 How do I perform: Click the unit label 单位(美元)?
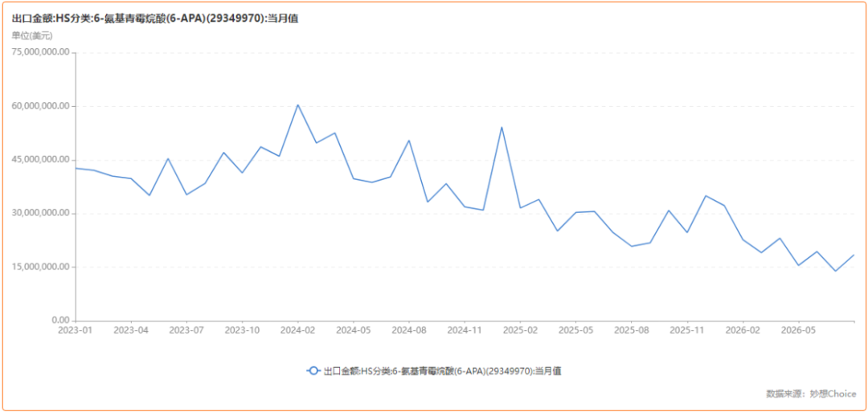click(32, 36)
